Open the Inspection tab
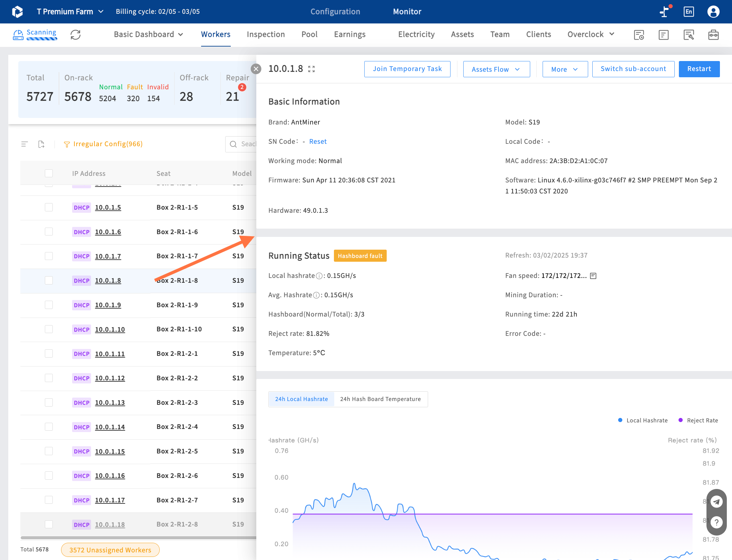 pos(266,34)
